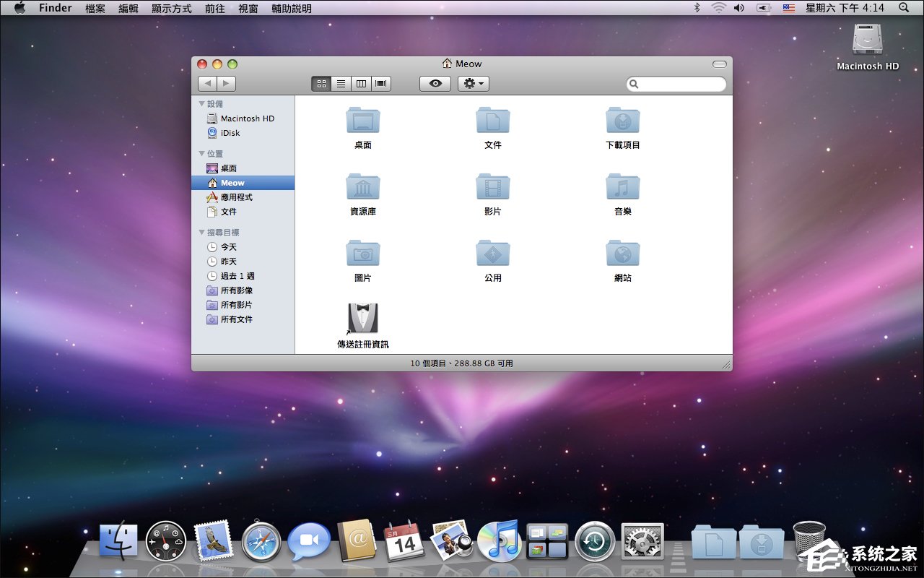924x578 pixels.
Task: Open System Preferences from the Dock
Action: [x=642, y=539]
